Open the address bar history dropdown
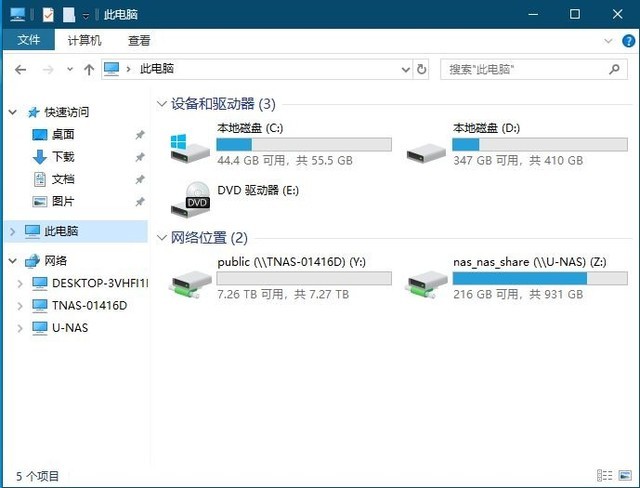The image size is (640, 488). (x=405, y=69)
